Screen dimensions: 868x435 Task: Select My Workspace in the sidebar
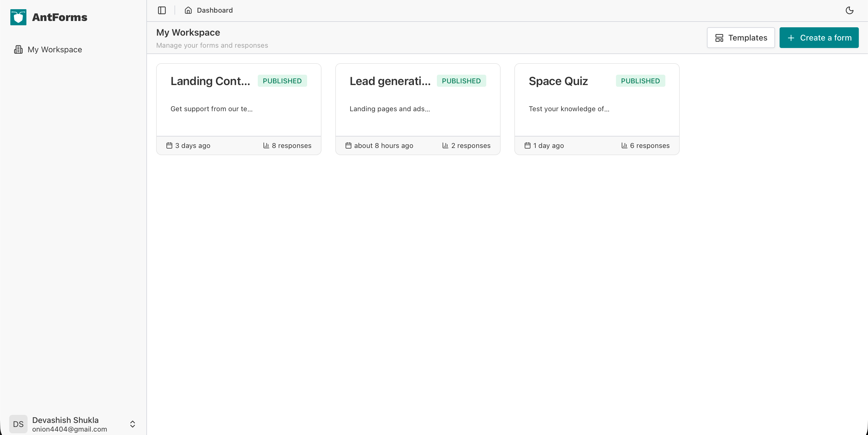[x=55, y=49]
